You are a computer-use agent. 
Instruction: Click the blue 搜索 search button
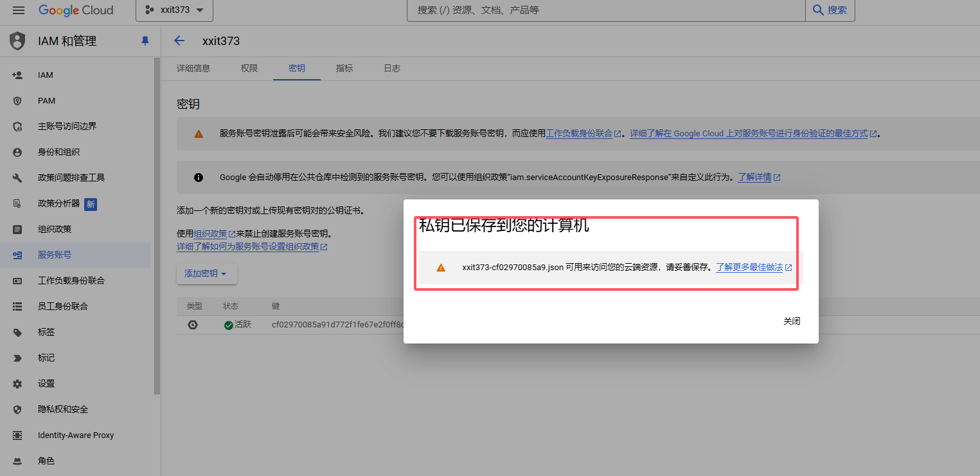(x=830, y=10)
